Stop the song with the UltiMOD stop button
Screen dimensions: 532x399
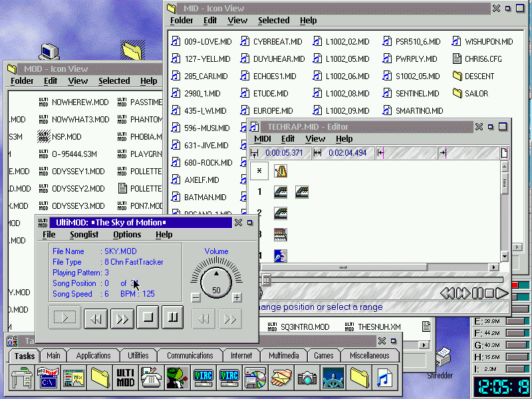148,318
